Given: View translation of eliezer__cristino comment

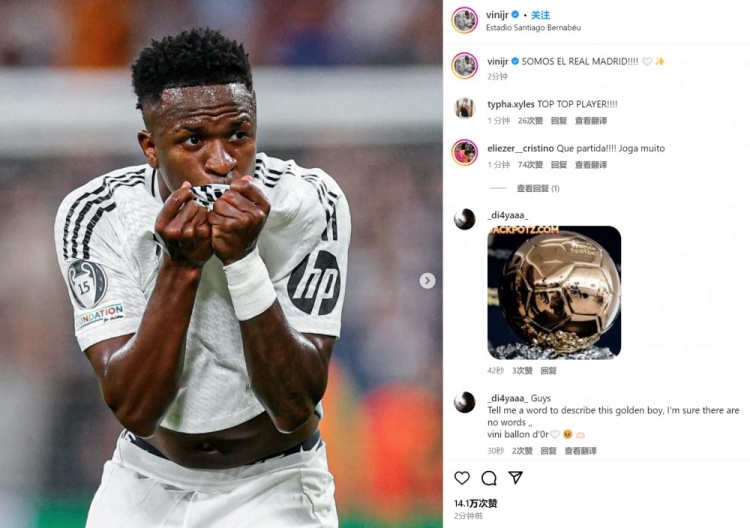Looking at the screenshot, I should pyautogui.click(x=591, y=165).
